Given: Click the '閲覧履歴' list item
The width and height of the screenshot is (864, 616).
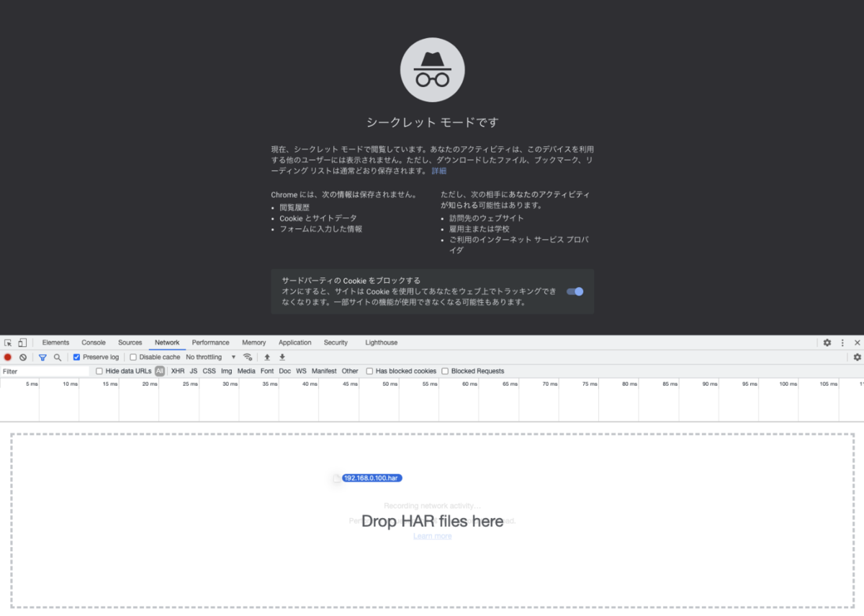Looking at the screenshot, I should 294,207.
